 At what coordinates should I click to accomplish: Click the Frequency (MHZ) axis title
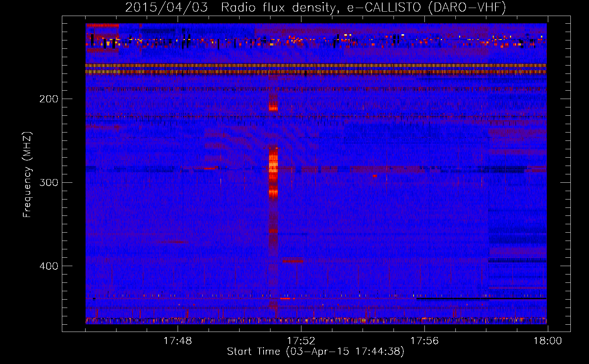pos(28,175)
